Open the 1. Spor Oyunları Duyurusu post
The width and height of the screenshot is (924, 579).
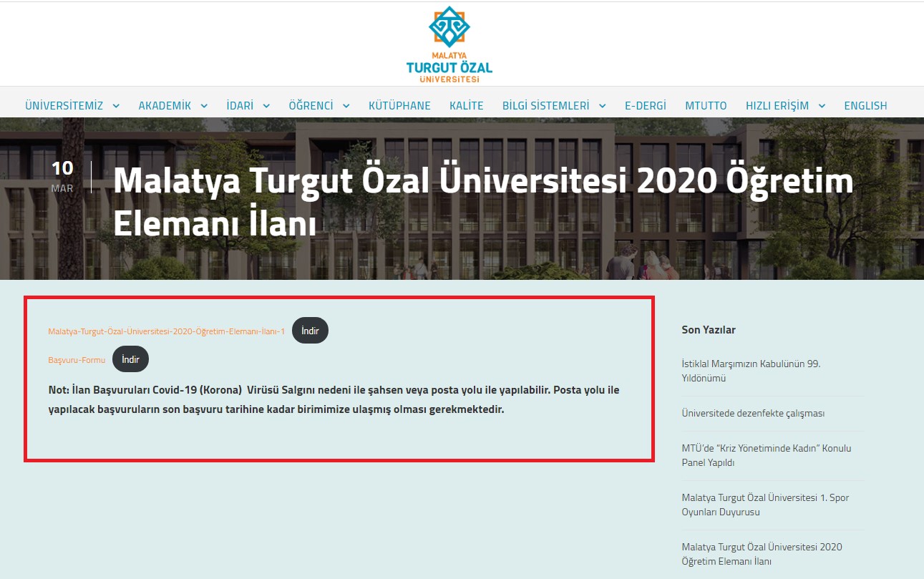point(765,505)
